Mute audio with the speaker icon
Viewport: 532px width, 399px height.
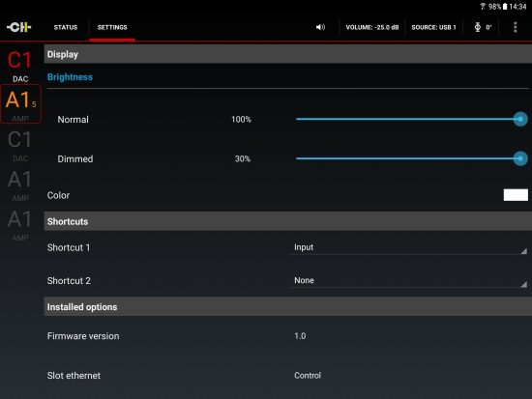[320, 27]
